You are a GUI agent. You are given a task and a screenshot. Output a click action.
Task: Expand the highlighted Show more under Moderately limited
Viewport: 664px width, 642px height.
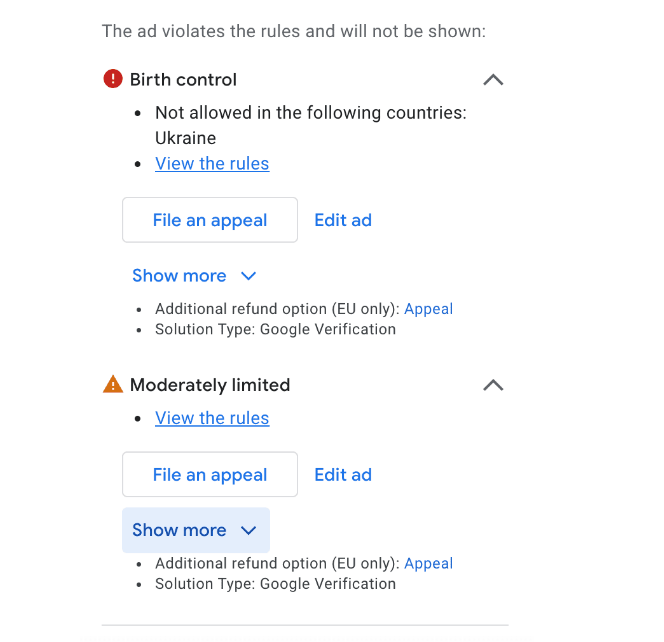[196, 530]
